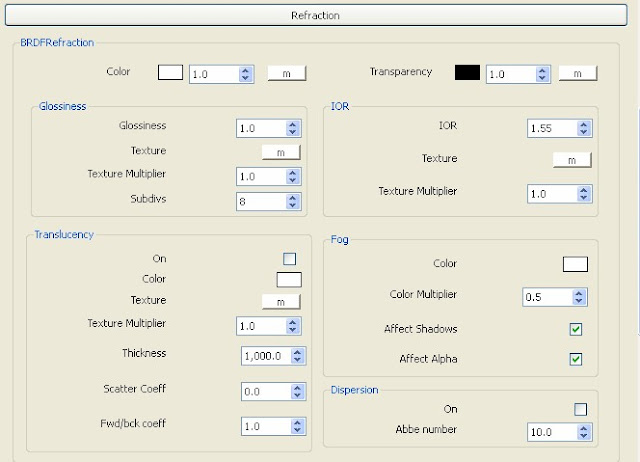Screen dimensions: 640x462
Task: Enable the Dispersion On checkbox
Action: click(580, 409)
